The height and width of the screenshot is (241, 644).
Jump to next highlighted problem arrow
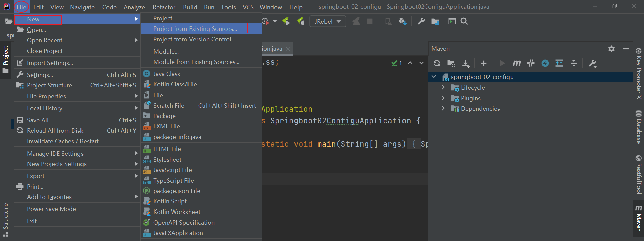422,63
